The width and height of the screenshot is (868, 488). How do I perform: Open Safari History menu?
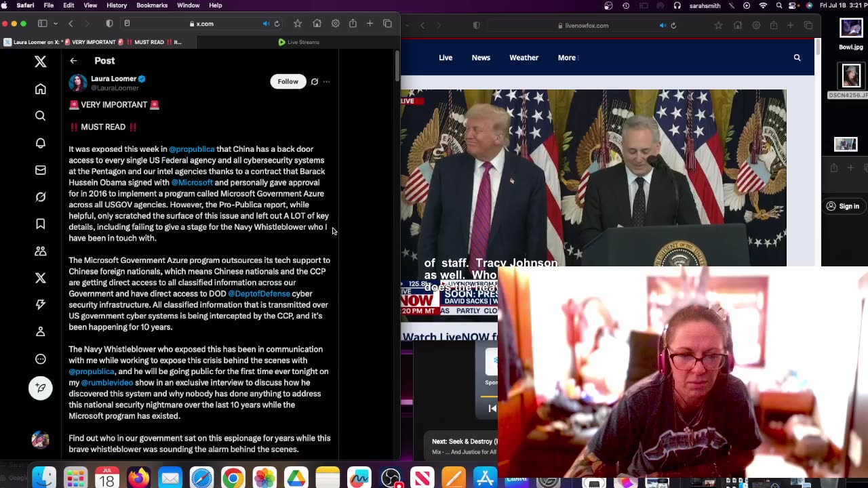(x=117, y=5)
